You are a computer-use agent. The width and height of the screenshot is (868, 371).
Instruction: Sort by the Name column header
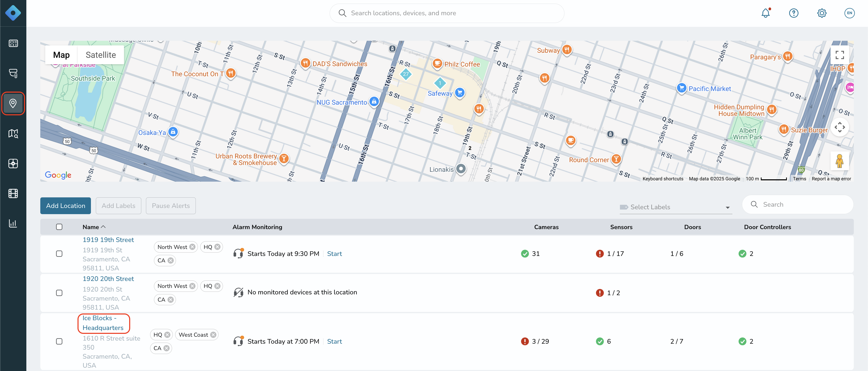(94, 227)
